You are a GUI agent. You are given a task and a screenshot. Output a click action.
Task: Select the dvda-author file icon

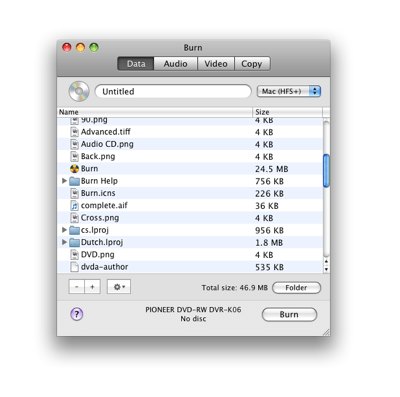point(75,267)
